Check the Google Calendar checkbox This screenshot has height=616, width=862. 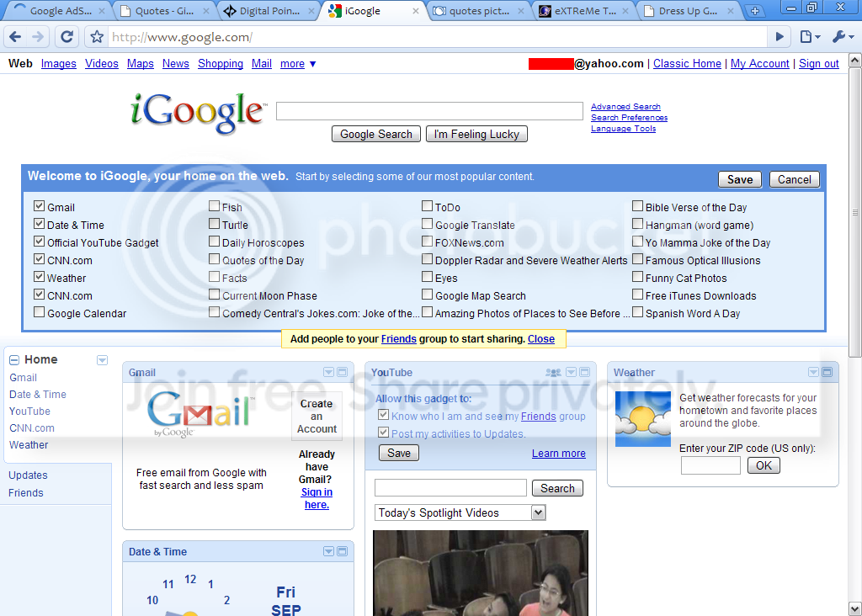click(39, 312)
